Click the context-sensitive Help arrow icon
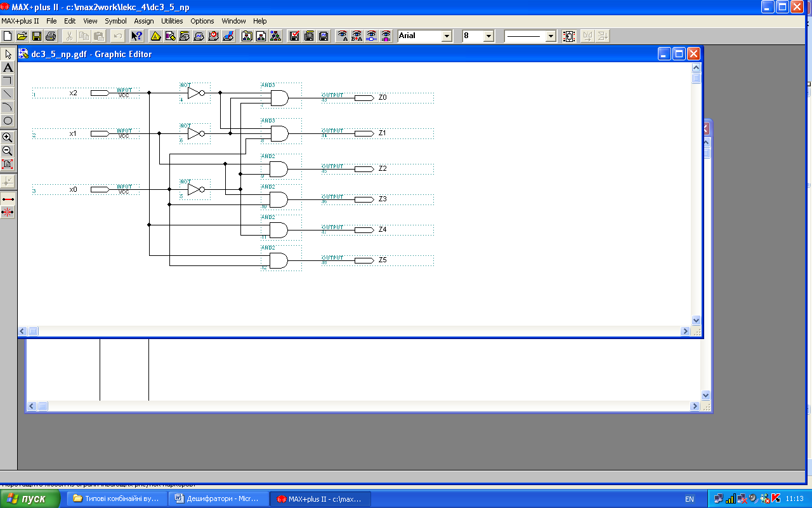 [x=136, y=36]
